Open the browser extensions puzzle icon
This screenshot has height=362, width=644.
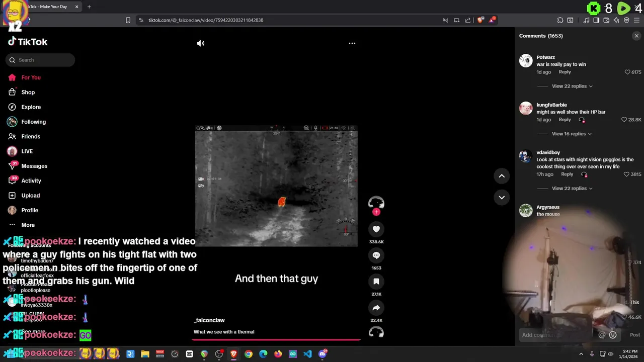pos(560,20)
